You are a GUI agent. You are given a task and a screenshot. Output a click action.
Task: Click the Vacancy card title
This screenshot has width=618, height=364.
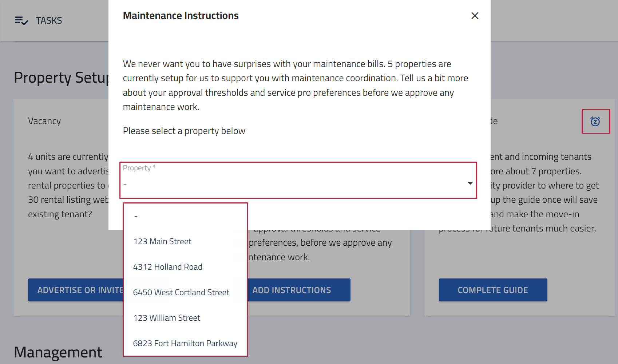[x=44, y=121]
